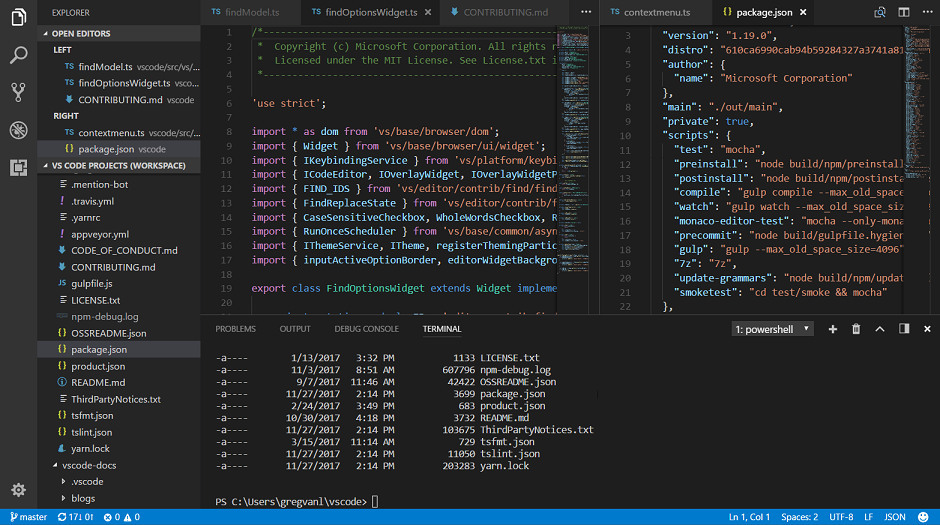This screenshot has height=525, width=940.
Task: Click the feedback smiley in status bar
Action: [923, 517]
